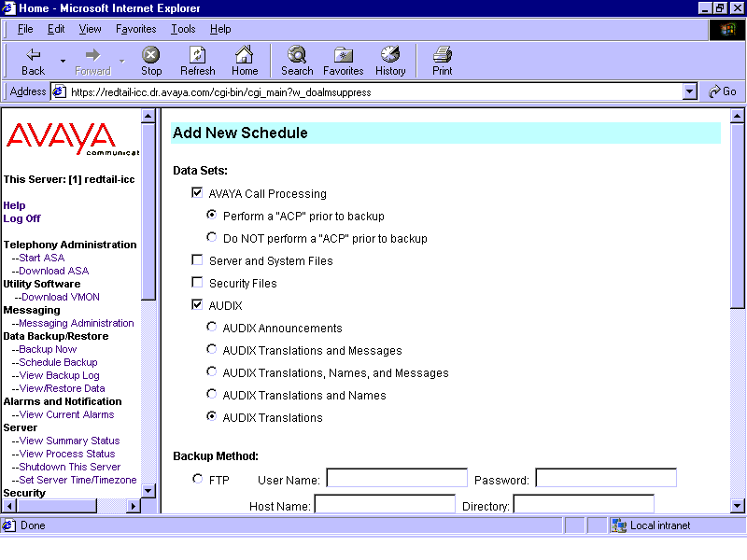Screen dimensions: 747x560
Task: Click the Stop loading icon
Action: click(151, 55)
